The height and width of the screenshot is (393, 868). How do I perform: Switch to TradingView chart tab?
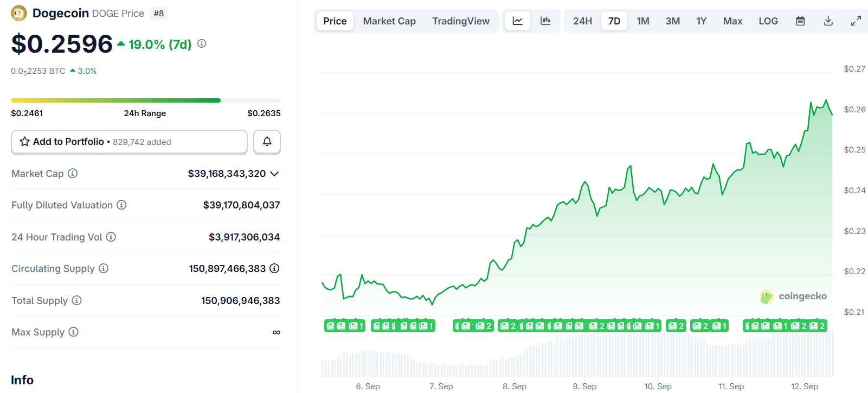point(461,21)
